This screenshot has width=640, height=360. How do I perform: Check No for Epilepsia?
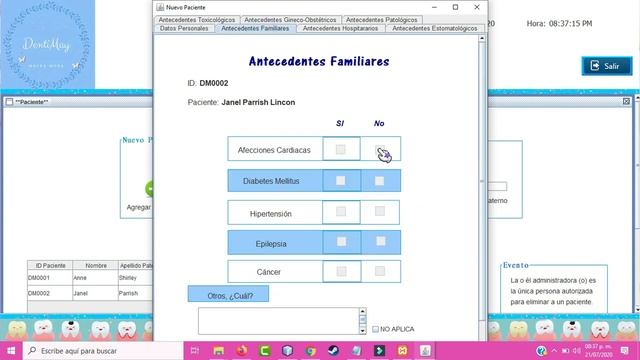coord(380,241)
